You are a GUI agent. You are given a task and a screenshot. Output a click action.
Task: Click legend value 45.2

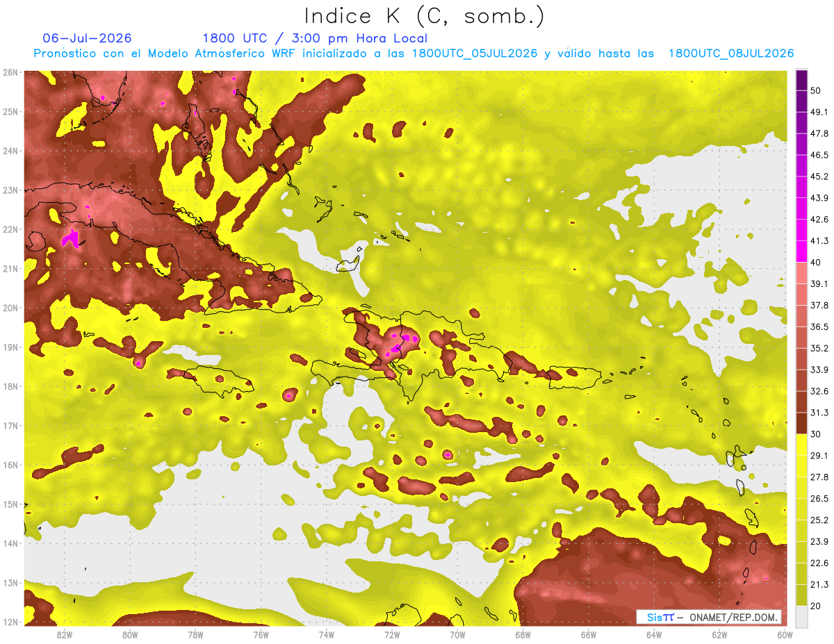click(x=819, y=176)
